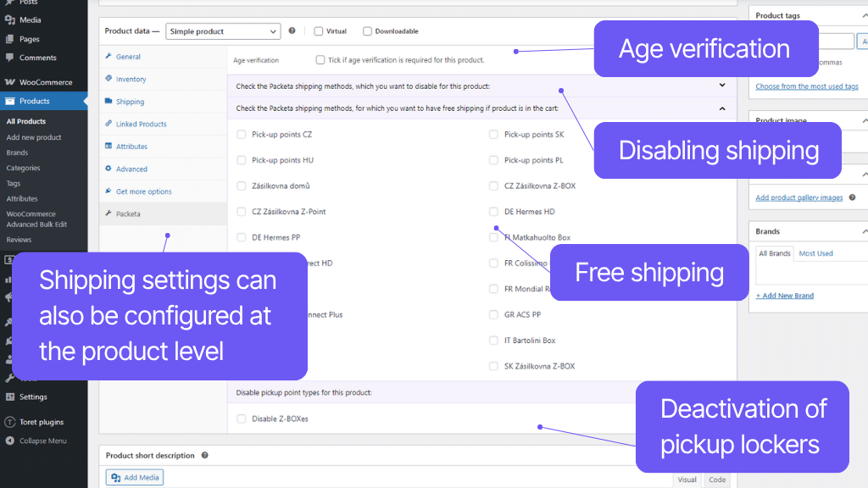Click the Add Media camera icon
The height and width of the screenshot is (488, 868).
click(x=115, y=478)
